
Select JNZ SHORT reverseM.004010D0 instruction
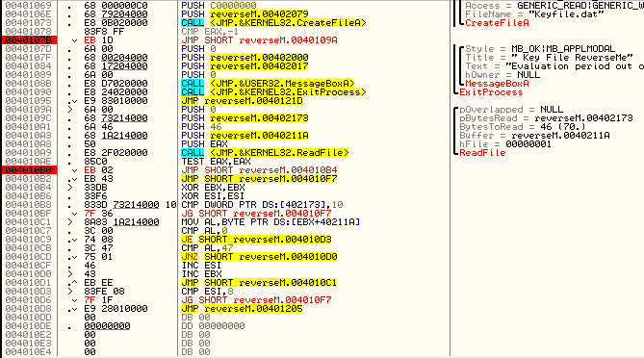[259, 257]
